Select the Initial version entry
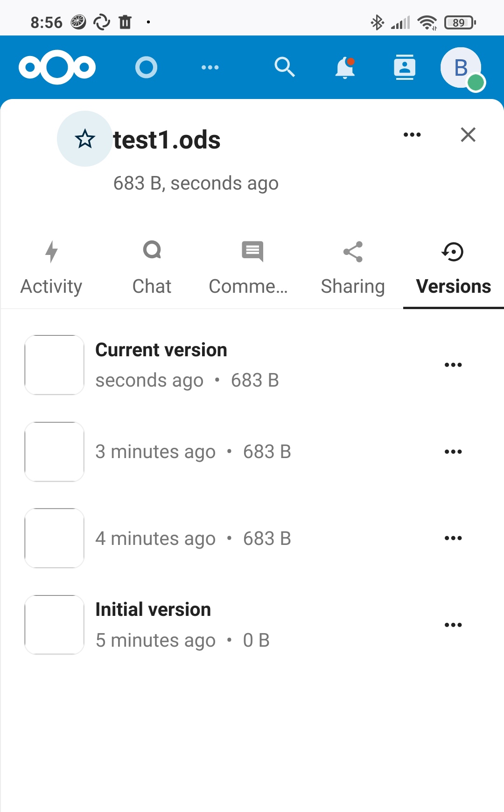504x812 pixels. click(187, 624)
